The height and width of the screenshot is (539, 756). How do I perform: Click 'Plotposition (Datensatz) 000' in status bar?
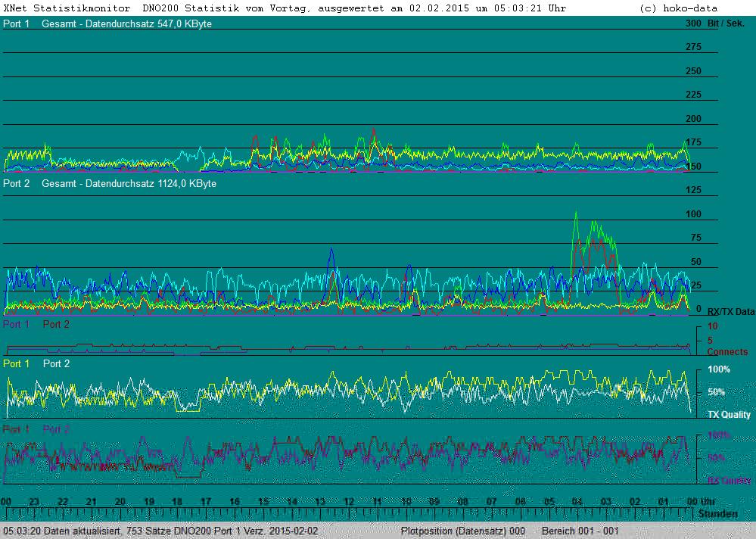tap(463, 531)
